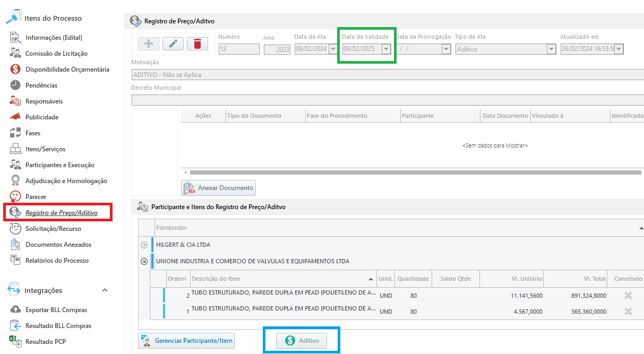Click cancel X on item order 1

(x=628, y=312)
